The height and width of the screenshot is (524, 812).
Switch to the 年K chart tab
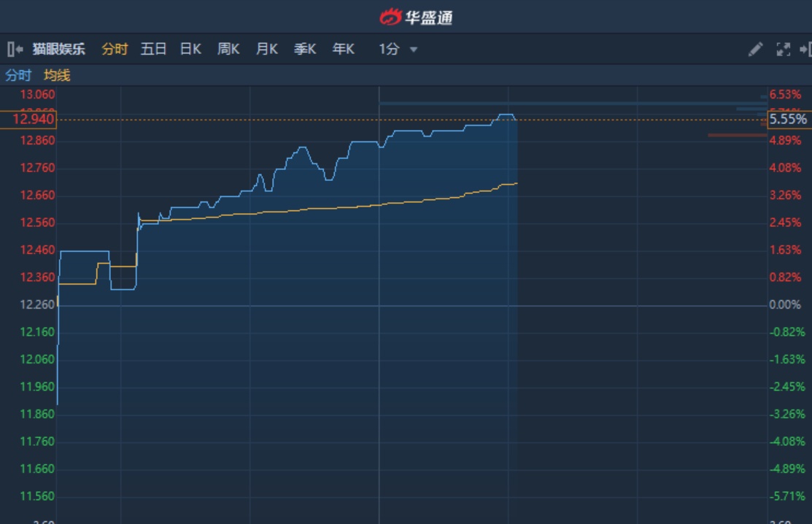point(343,50)
